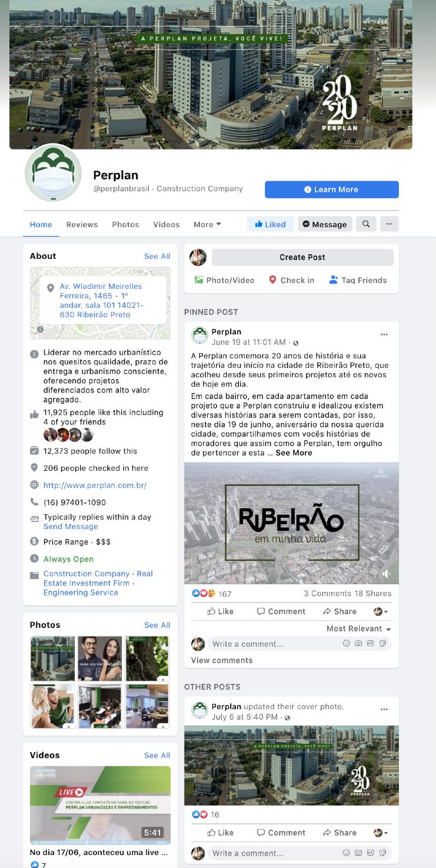
Task: Switch to the Reviews tab
Action: tap(82, 224)
